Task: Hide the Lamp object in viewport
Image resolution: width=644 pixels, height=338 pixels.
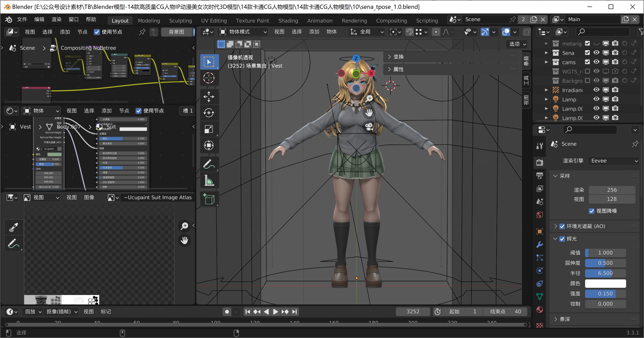Action: point(596,99)
